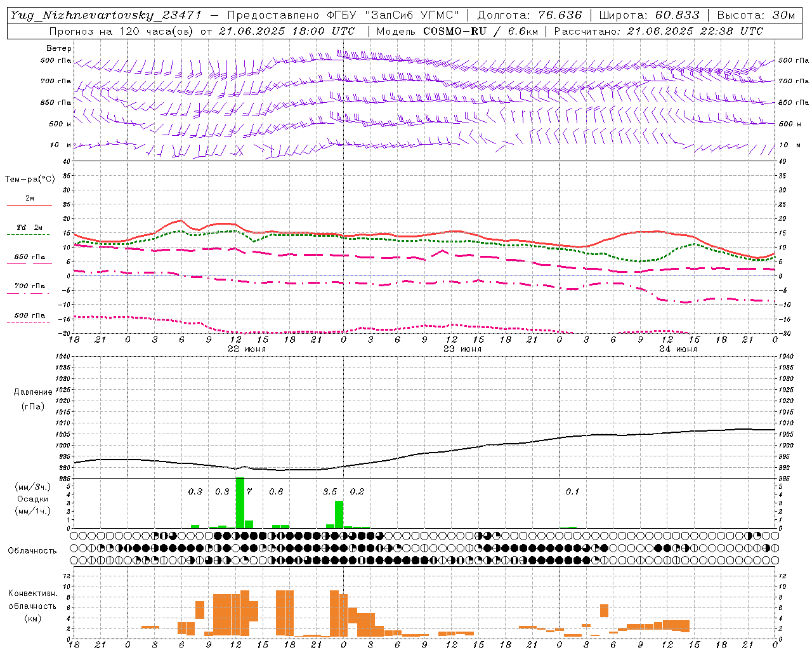The width and height of the screenshot is (812, 650).
Task: Click the precipitation value '3.5'
Action: point(330,492)
